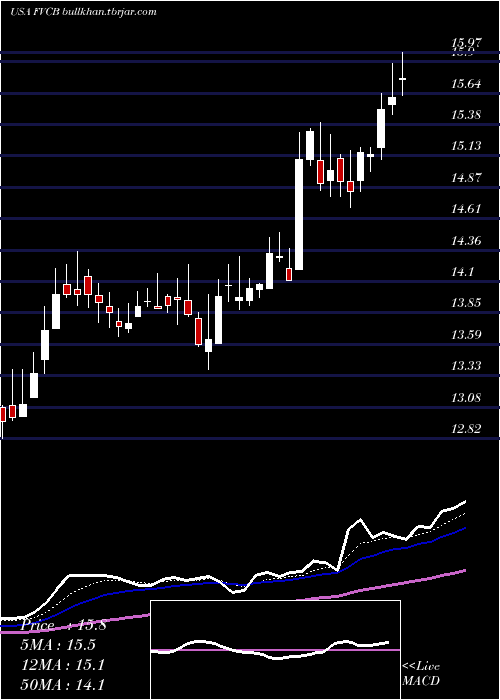Click the USA FVCB bullkhan.tbrjar.com title

[x=83, y=12]
